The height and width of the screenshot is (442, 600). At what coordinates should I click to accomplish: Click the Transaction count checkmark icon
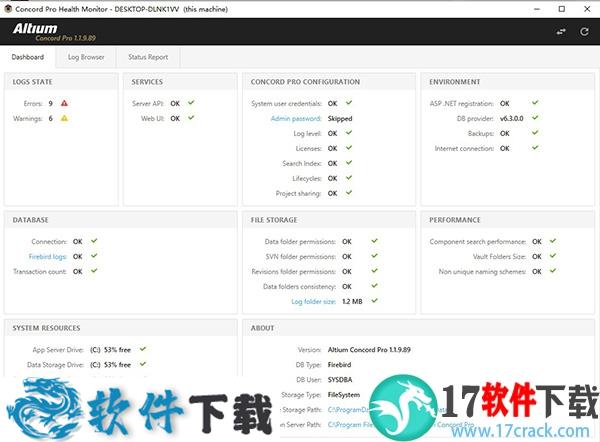(93, 271)
